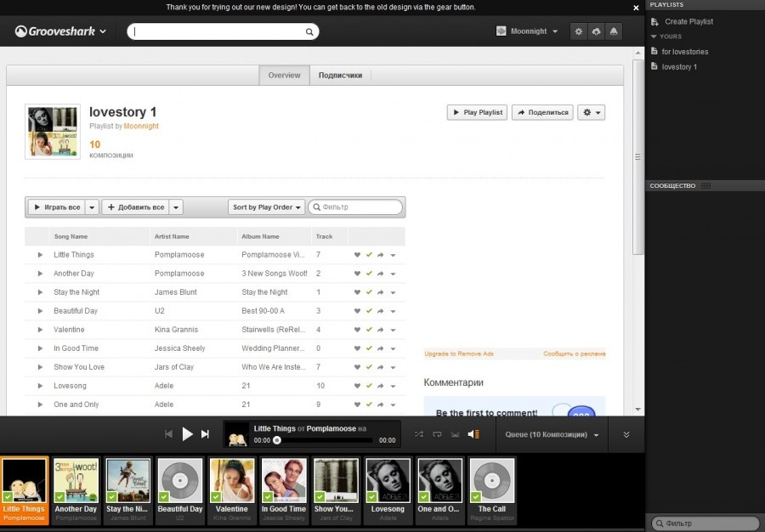Select the Stay the Night queue thumbnail
Viewport: 765px width, 532px height.
(x=127, y=490)
